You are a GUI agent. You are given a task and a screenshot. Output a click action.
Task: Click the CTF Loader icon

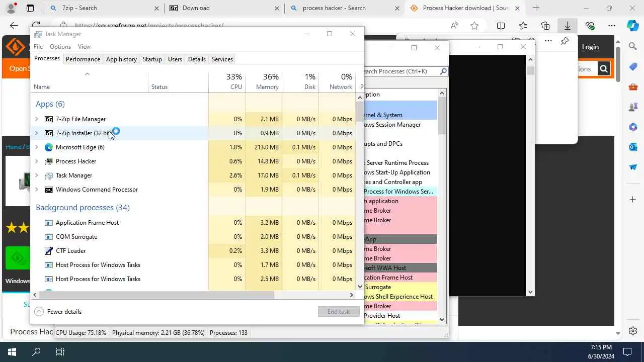click(x=49, y=251)
